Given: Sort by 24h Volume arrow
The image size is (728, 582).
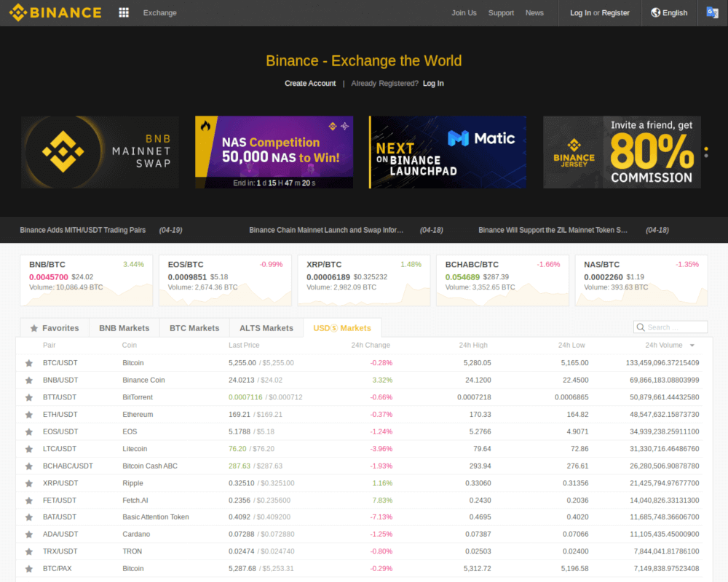Looking at the screenshot, I should tap(692, 346).
